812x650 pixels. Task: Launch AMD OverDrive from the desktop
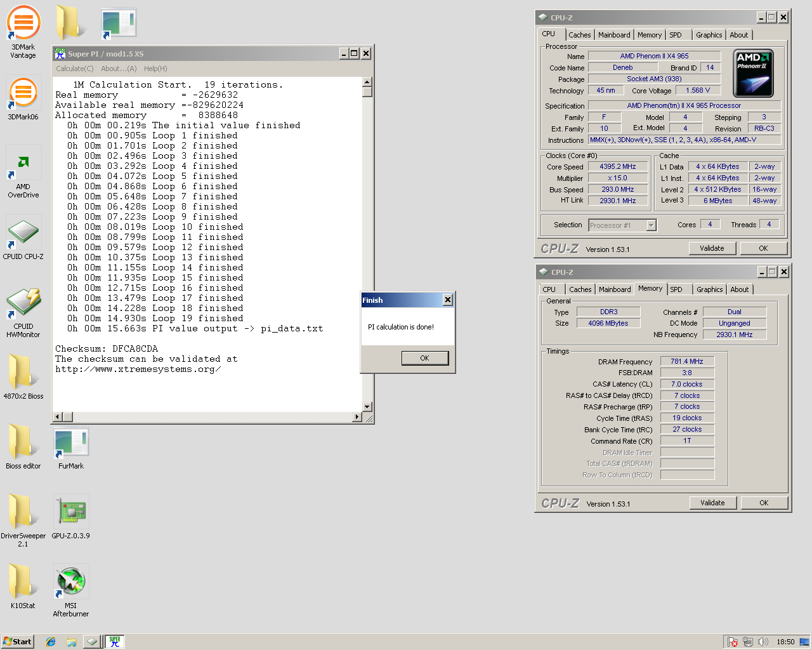[x=23, y=171]
